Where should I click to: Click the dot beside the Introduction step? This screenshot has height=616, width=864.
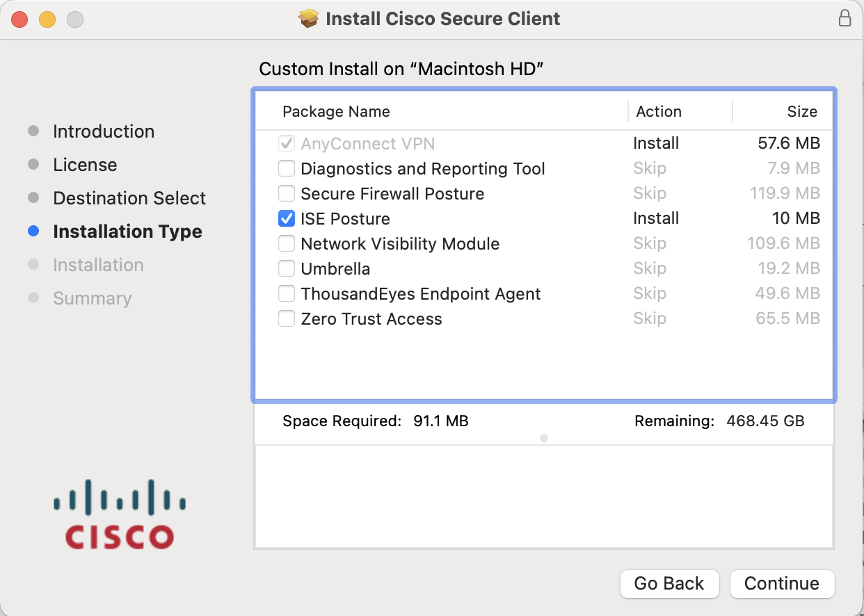[x=33, y=131]
